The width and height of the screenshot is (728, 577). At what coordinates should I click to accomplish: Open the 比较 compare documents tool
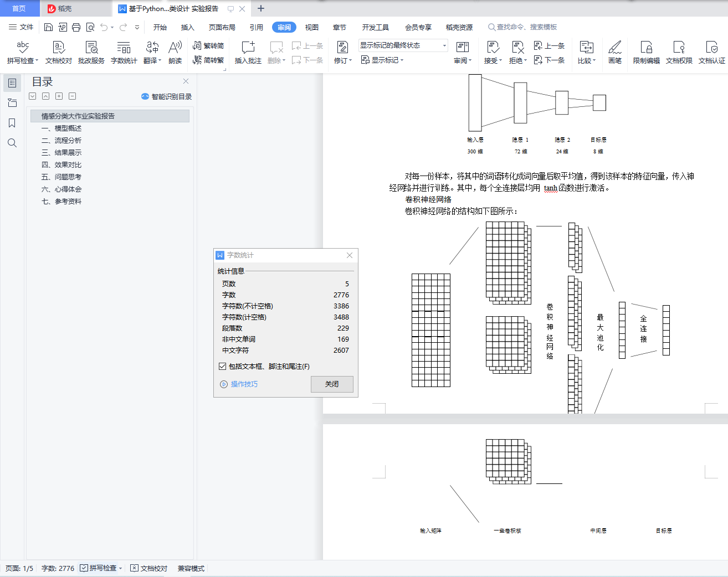click(x=586, y=53)
